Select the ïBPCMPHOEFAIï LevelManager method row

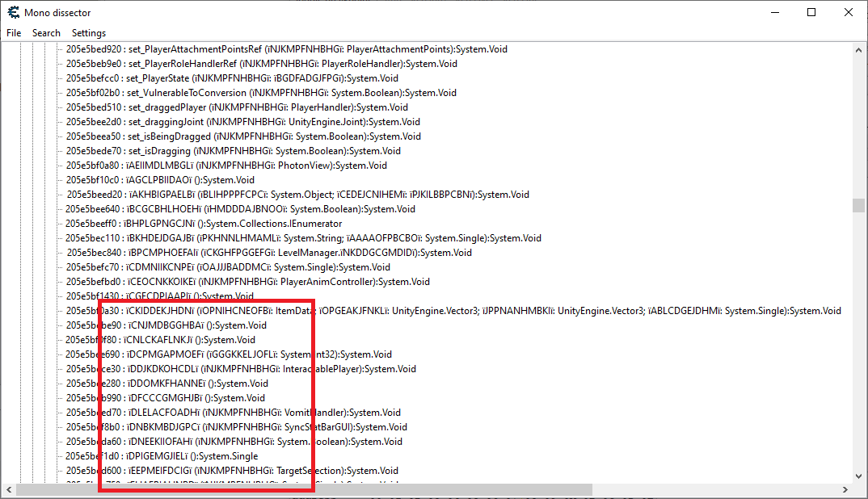pos(269,252)
